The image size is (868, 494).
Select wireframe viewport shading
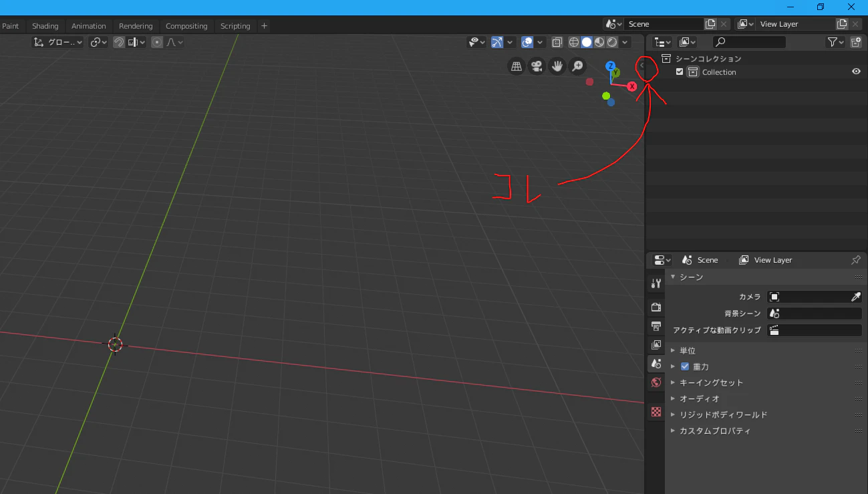pos(574,42)
